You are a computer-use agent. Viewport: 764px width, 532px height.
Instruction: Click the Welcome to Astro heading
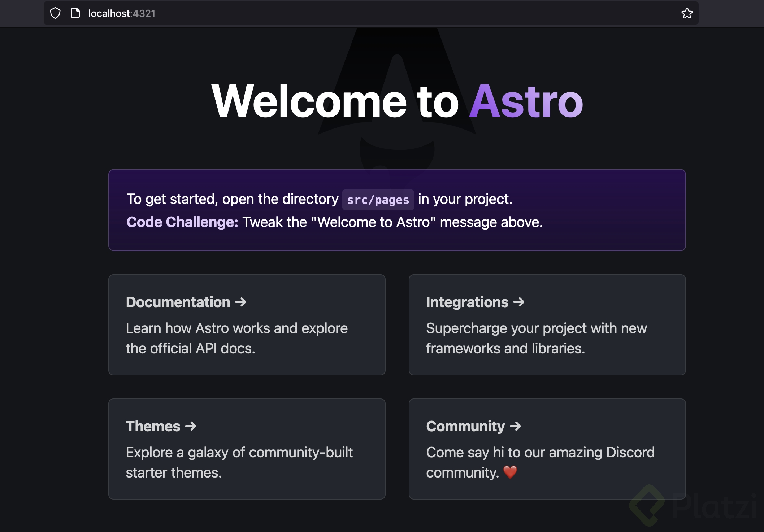[335, 101]
